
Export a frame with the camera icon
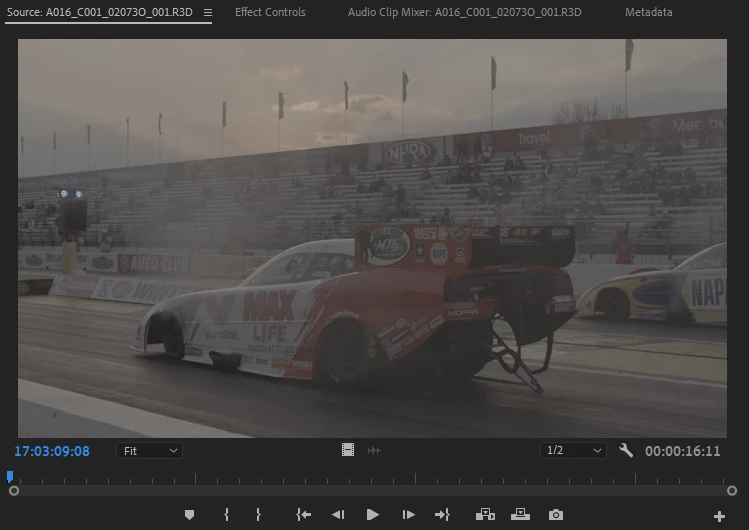556,515
